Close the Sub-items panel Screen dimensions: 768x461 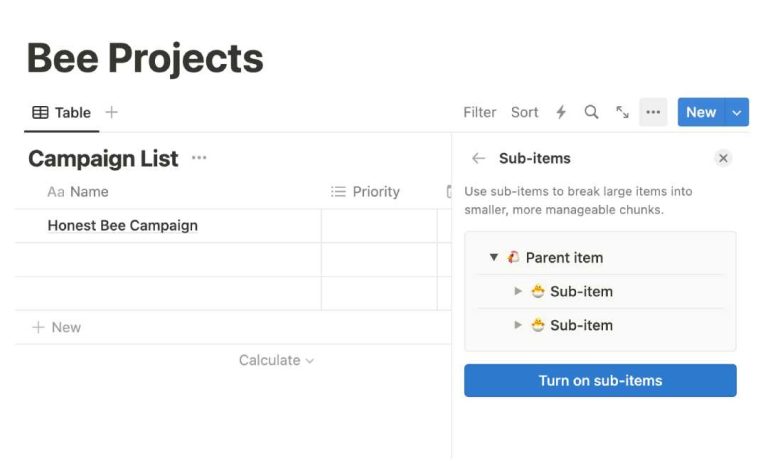[723, 158]
